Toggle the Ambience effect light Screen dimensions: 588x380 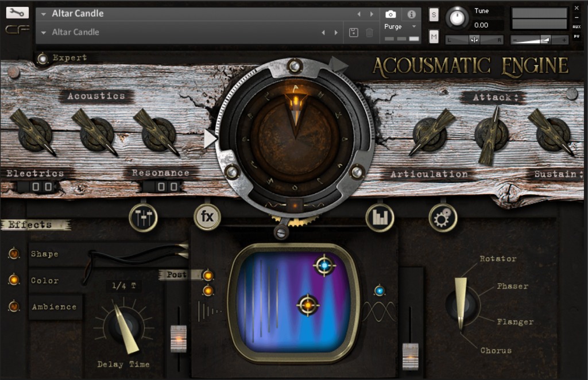pos(14,307)
